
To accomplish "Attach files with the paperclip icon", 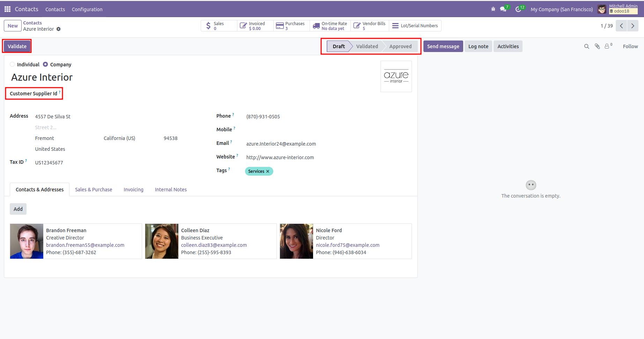I will pyautogui.click(x=597, y=46).
